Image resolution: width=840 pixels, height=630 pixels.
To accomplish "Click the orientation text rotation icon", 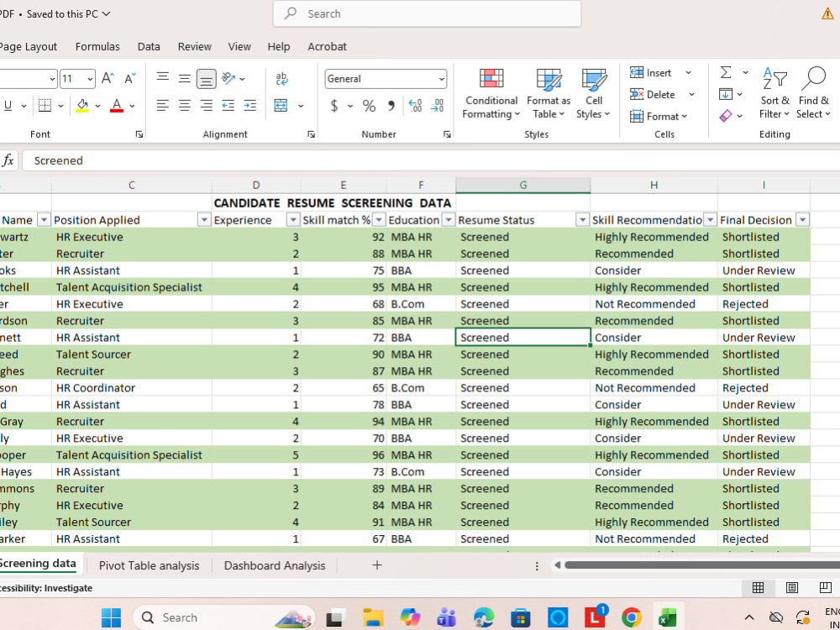I will point(228,79).
